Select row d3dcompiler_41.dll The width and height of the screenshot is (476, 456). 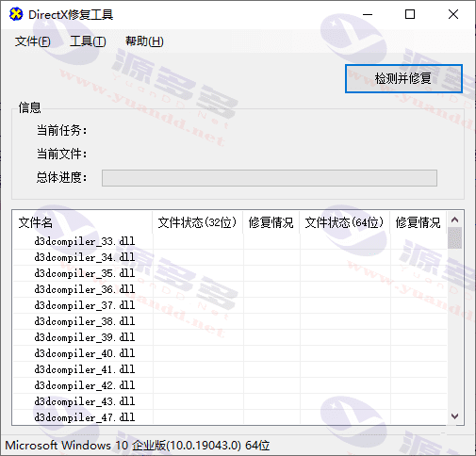[230, 369]
